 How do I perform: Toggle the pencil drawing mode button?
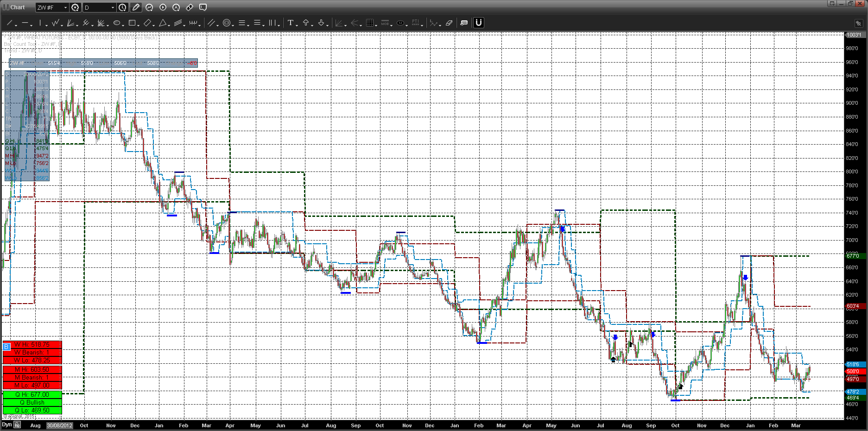tap(136, 7)
